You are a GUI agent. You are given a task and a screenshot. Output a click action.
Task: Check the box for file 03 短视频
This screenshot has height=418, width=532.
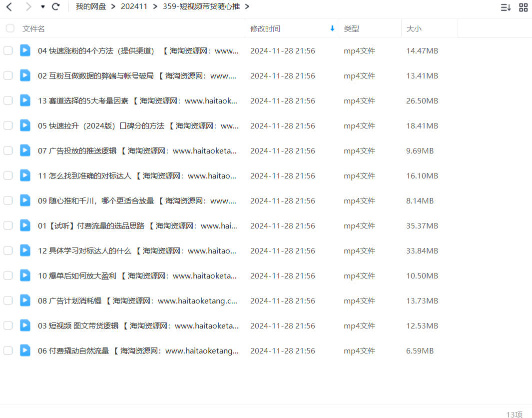tap(8, 325)
